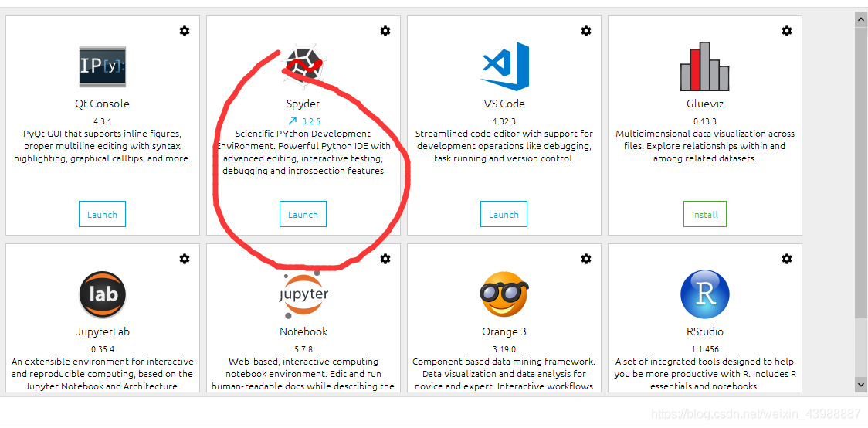
Task: Open gear options for Orange 3 tile
Action: pyautogui.click(x=585, y=259)
